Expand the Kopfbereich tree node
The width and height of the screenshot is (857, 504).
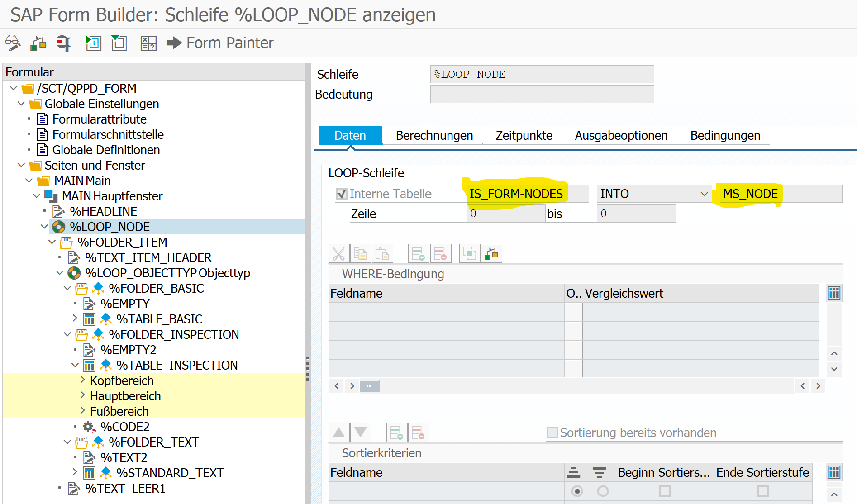[x=83, y=380]
